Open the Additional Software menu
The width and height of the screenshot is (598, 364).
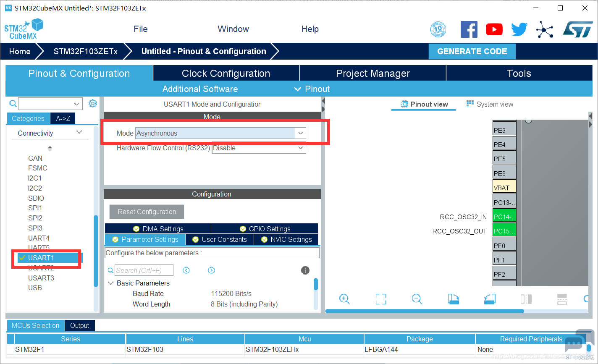click(x=200, y=89)
